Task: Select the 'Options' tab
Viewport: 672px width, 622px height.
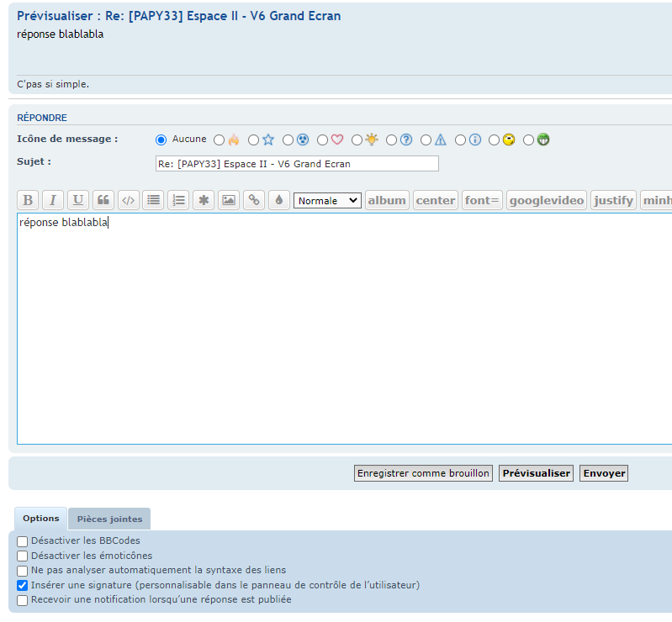Action: click(40, 519)
